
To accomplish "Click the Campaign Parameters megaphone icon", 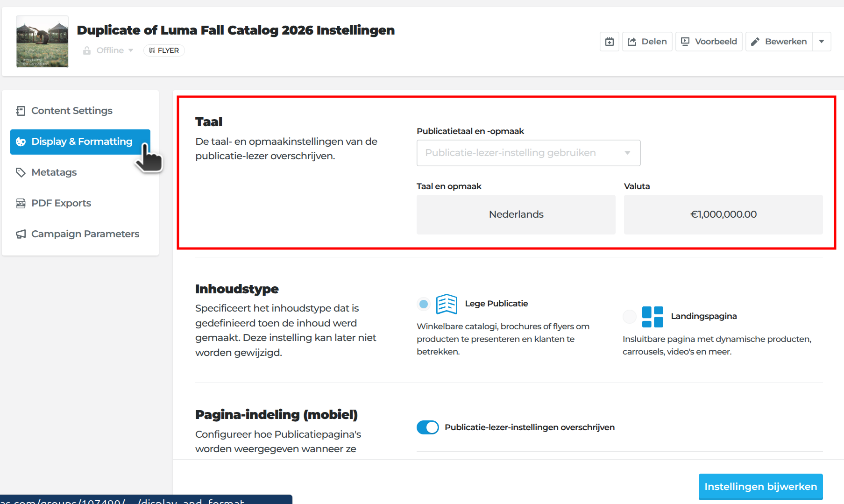I will click(x=21, y=234).
